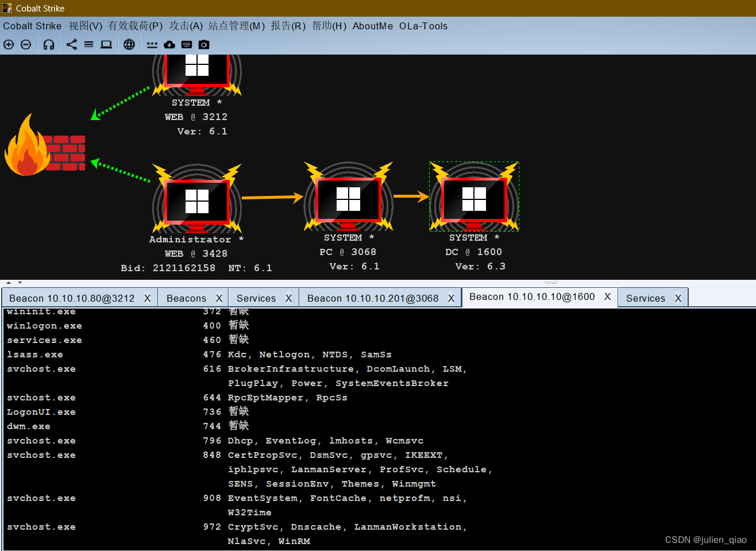756x551 pixels.
Task: Open listeners with the headphones icon
Action: pyautogui.click(x=49, y=44)
